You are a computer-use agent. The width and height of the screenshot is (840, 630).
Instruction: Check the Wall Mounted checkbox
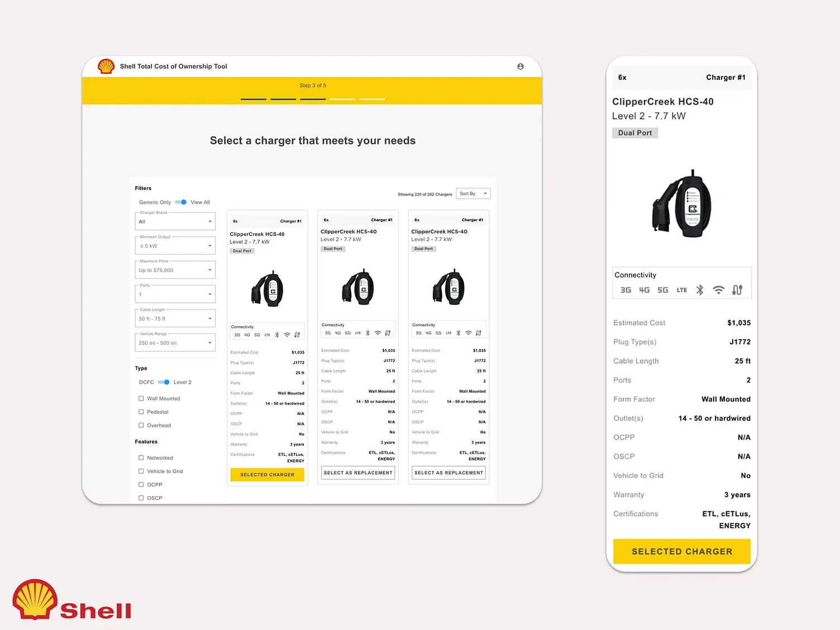[141, 398]
